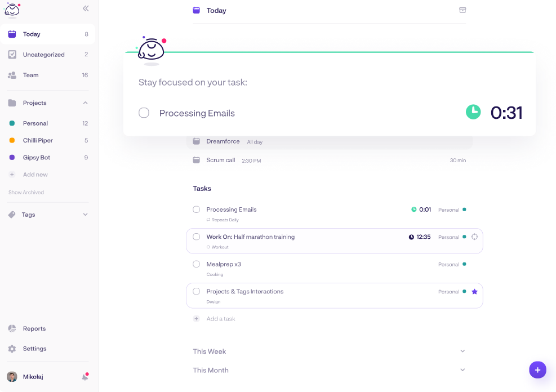Click the mascot icon on focus panel

pos(151,50)
